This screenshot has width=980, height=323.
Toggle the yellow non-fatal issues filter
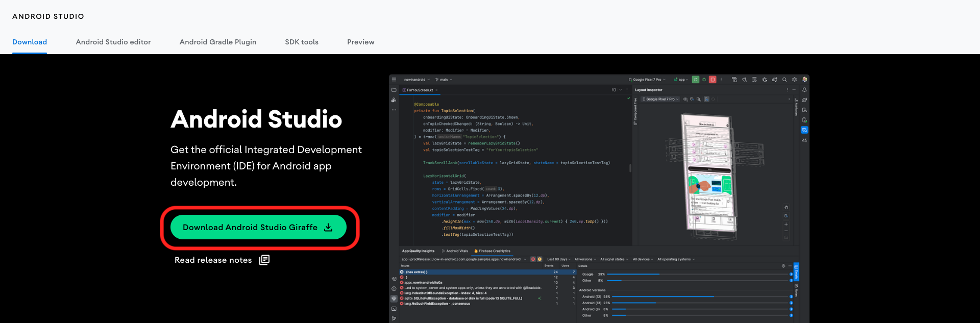pyautogui.click(x=540, y=259)
